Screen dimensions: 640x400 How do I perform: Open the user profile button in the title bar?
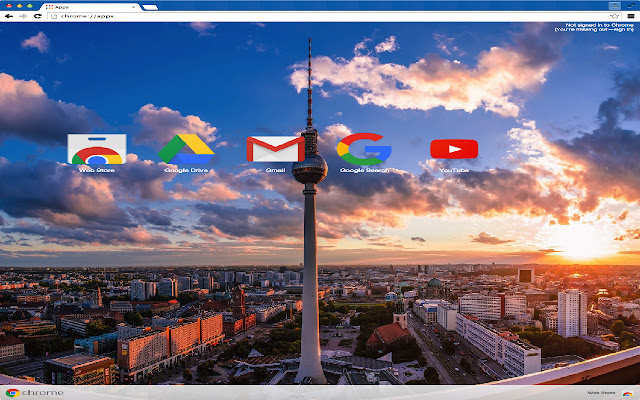click(x=614, y=6)
